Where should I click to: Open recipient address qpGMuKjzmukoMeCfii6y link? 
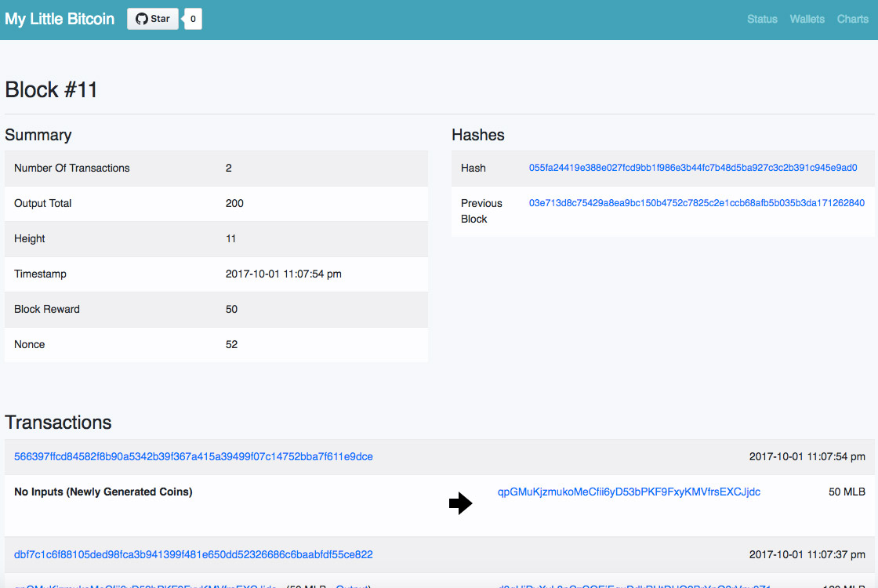click(629, 492)
